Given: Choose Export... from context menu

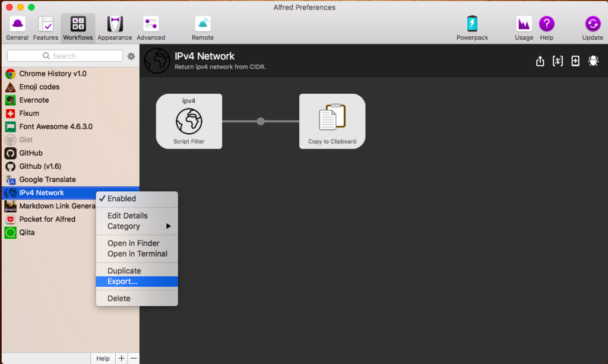Looking at the screenshot, I should (x=137, y=281).
